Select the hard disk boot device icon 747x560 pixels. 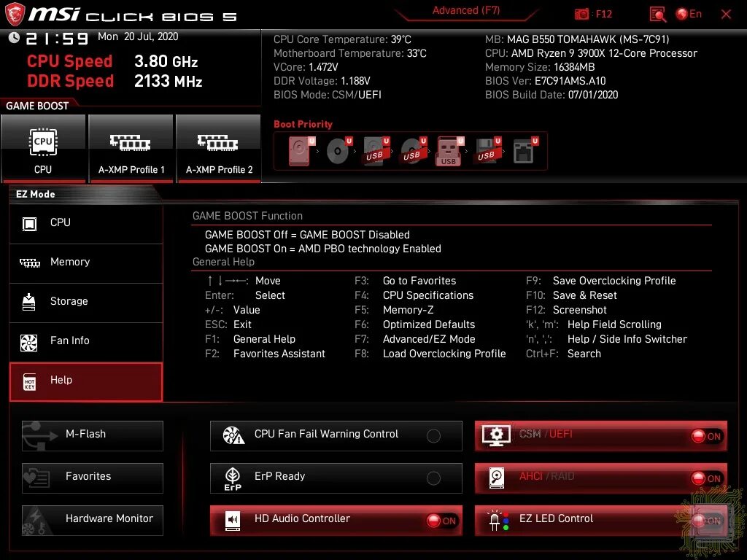click(x=301, y=151)
